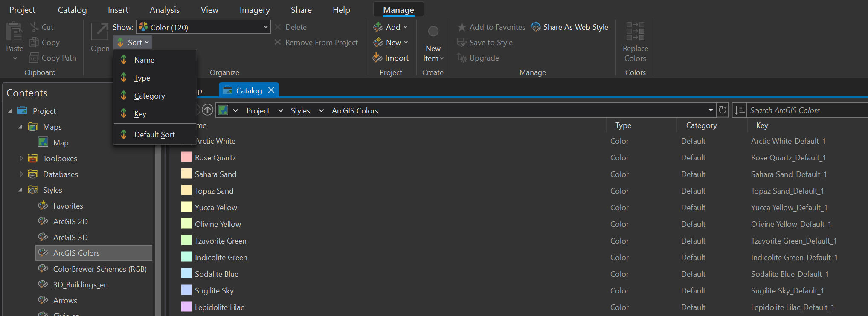Select the ColorBrewer Schemes (RGB) style icon
The height and width of the screenshot is (316, 868).
coord(43,269)
